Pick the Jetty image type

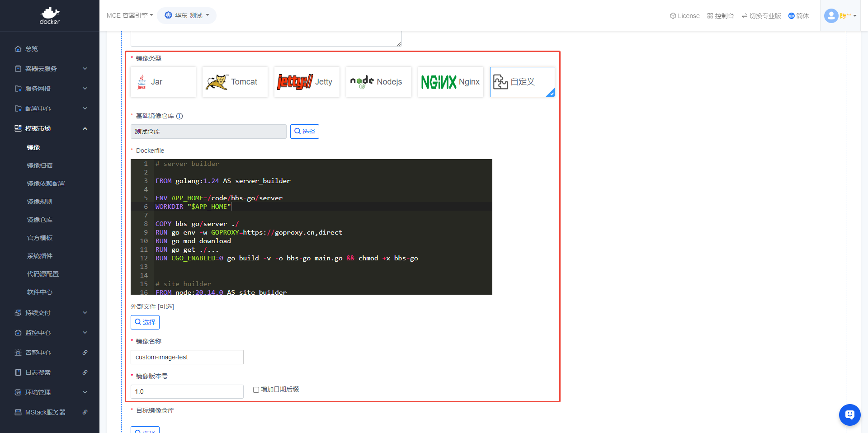point(307,82)
